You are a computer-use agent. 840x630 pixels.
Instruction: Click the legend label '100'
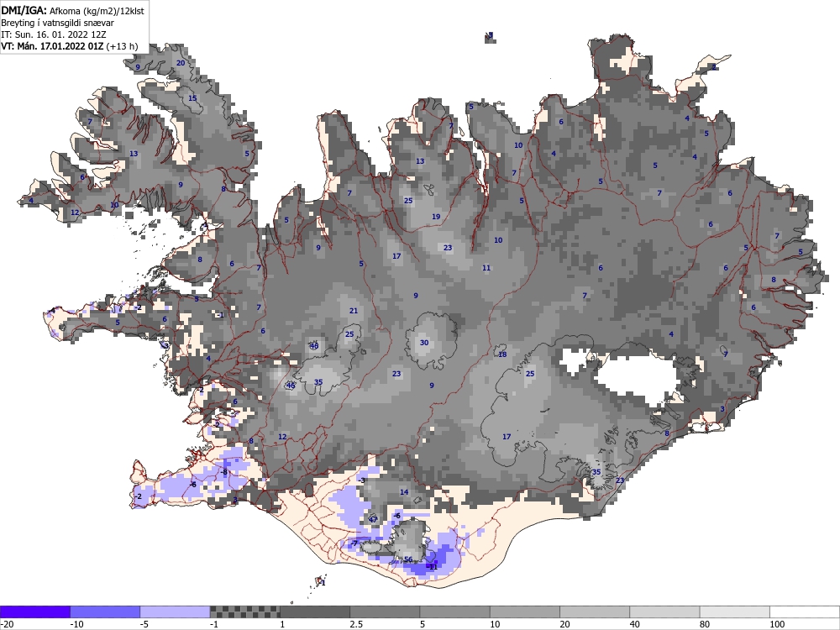pyautogui.click(x=777, y=624)
